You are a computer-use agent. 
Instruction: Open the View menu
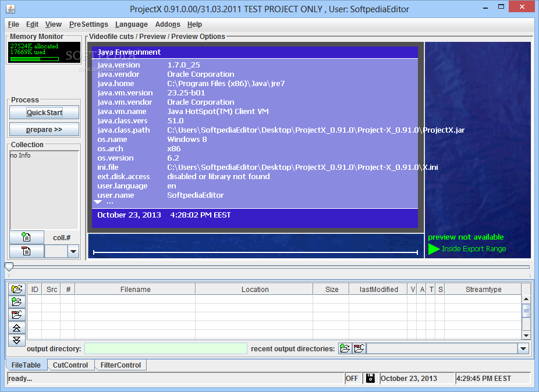54,24
